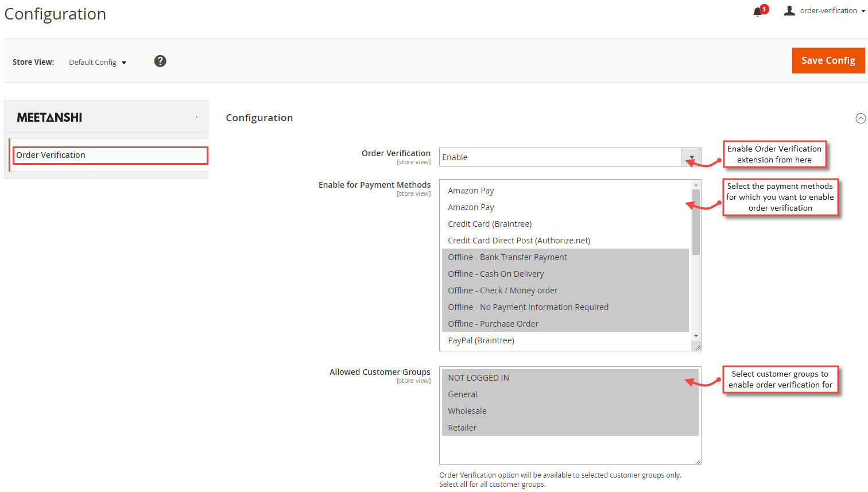Open the Store View Default Config dropdown
Screen dimensions: 868x492
pos(98,62)
